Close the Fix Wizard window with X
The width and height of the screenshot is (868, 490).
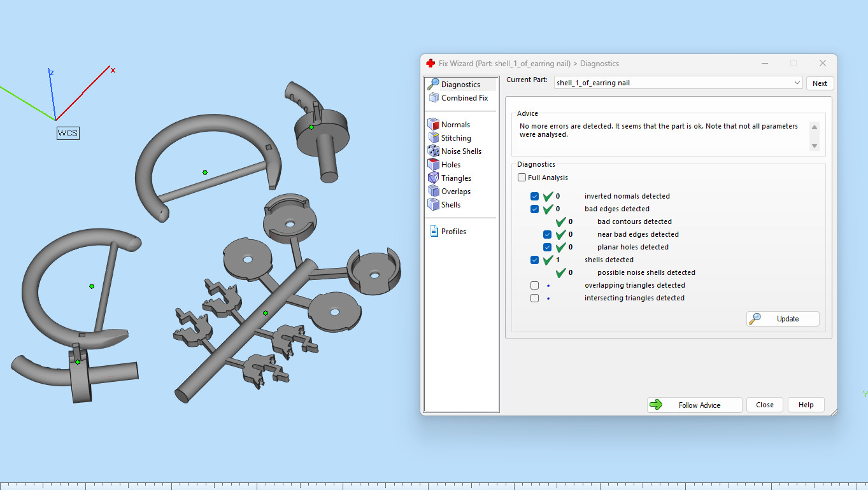(x=823, y=63)
